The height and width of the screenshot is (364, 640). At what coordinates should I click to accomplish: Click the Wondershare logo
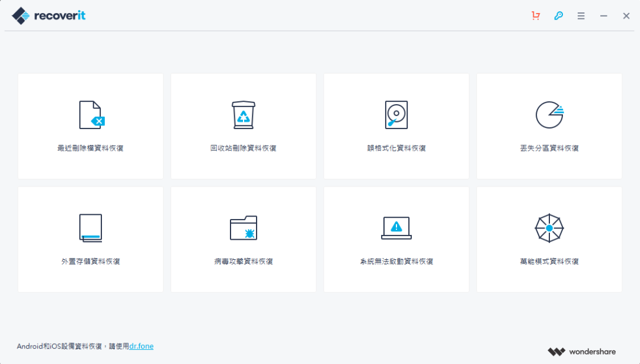[582, 352]
